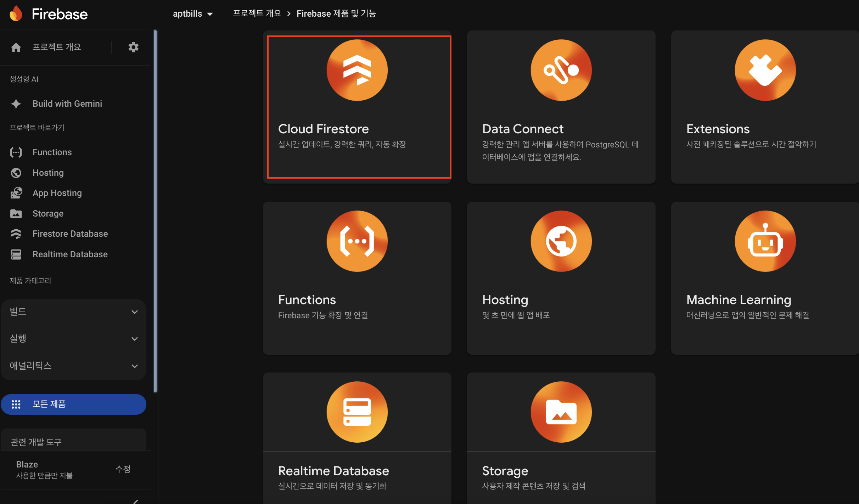Open Hosting from sidebar shortcuts

(48, 173)
